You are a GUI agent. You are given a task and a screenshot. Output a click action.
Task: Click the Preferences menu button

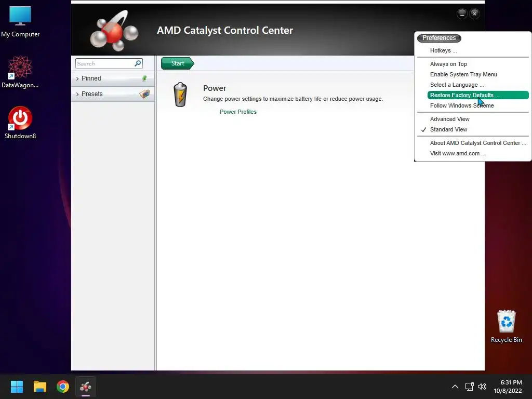pyautogui.click(x=439, y=38)
